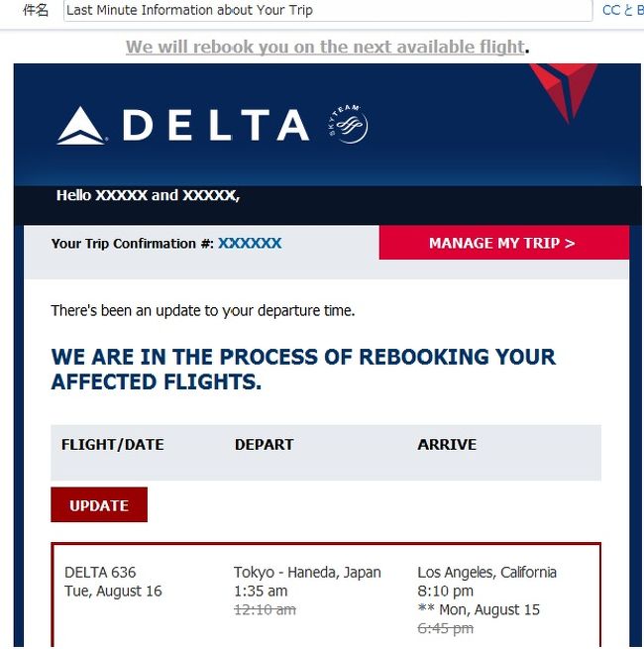Viewport: 644px width, 649px height.
Task: Click the rebooking affected flights heading
Action: (x=303, y=370)
